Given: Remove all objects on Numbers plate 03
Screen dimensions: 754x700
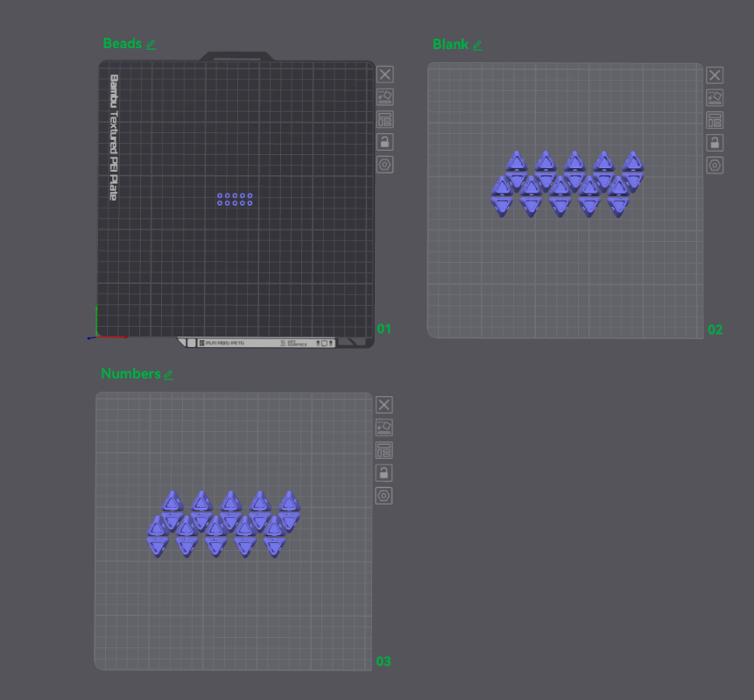Looking at the screenshot, I should pyautogui.click(x=384, y=405).
